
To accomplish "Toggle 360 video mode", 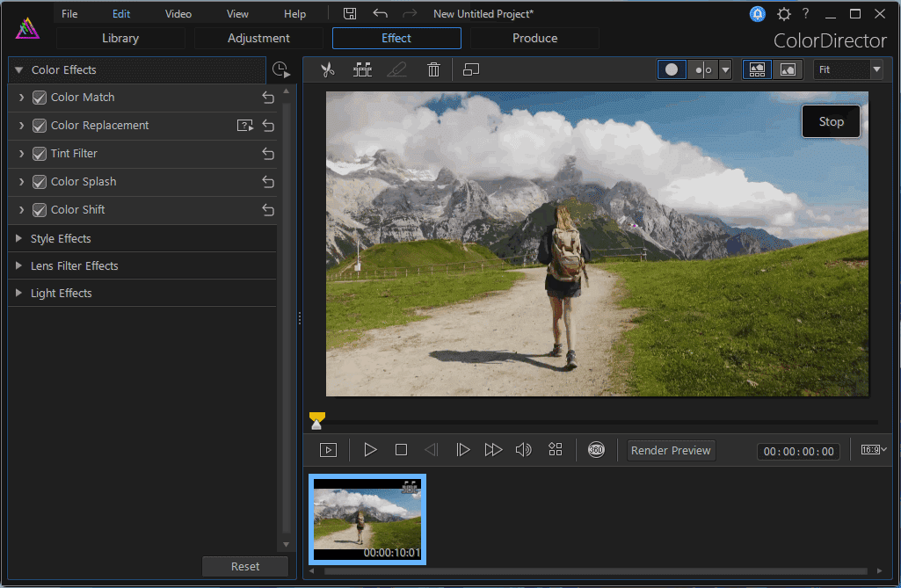I will coord(597,450).
